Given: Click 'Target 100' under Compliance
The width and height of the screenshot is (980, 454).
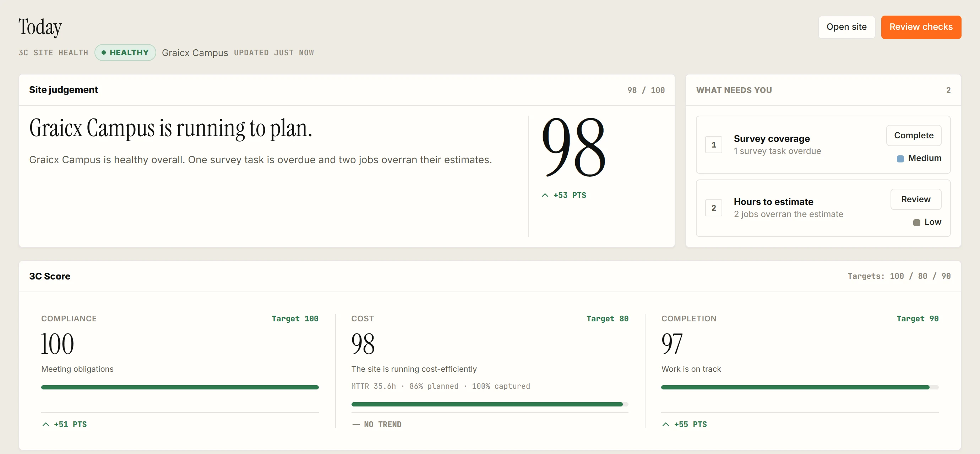Looking at the screenshot, I should tap(295, 319).
